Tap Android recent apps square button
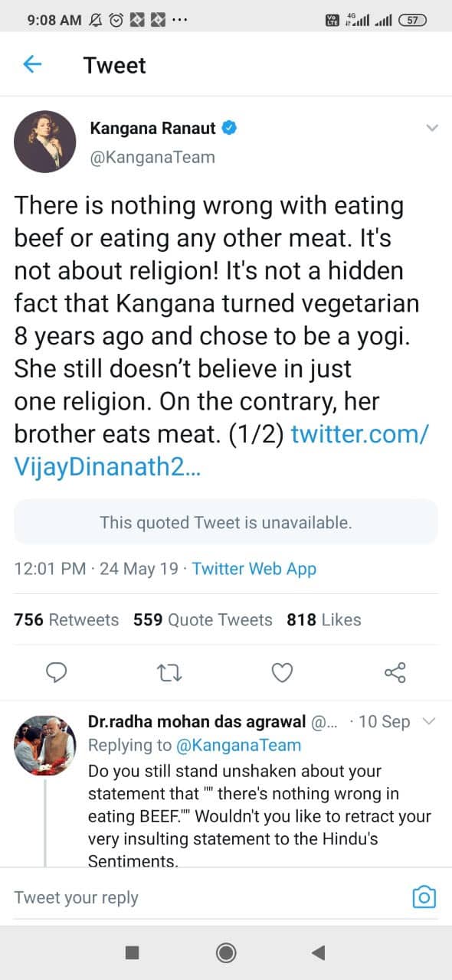 click(132, 952)
